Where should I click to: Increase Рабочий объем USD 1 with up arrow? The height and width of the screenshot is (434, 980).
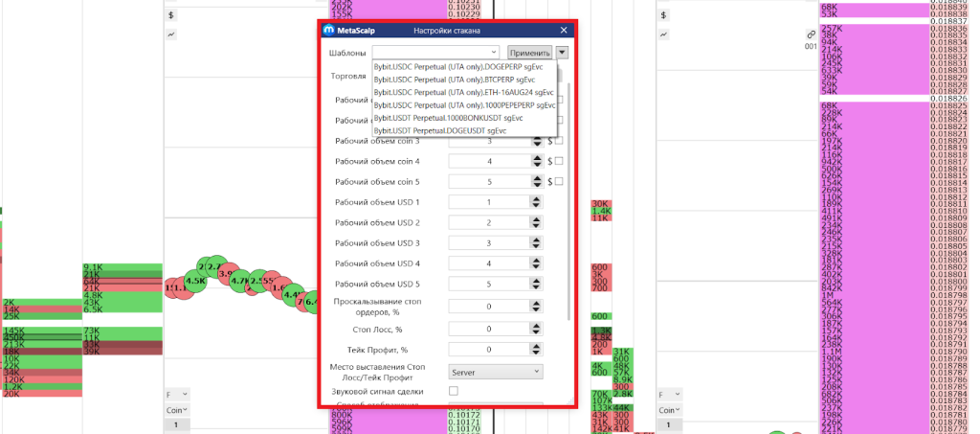[x=537, y=199]
